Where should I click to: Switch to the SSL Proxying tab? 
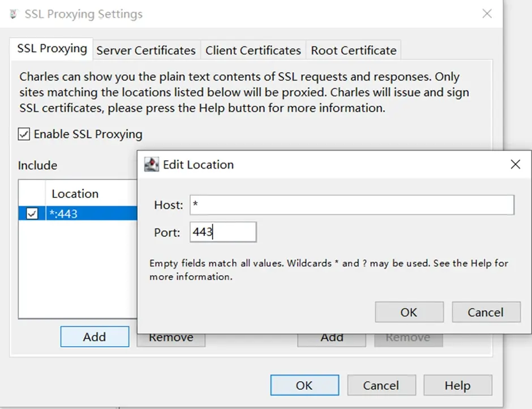[x=52, y=49]
